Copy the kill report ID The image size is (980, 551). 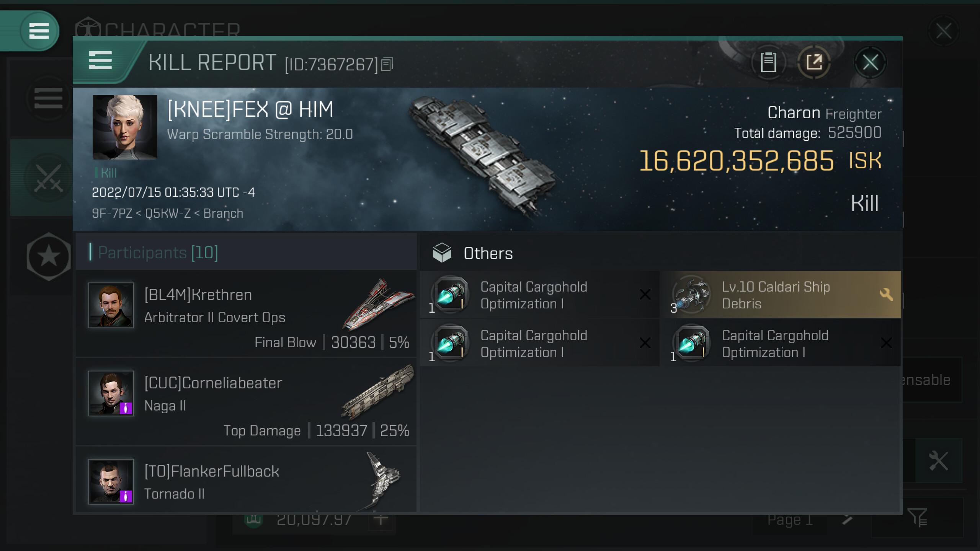[387, 64]
